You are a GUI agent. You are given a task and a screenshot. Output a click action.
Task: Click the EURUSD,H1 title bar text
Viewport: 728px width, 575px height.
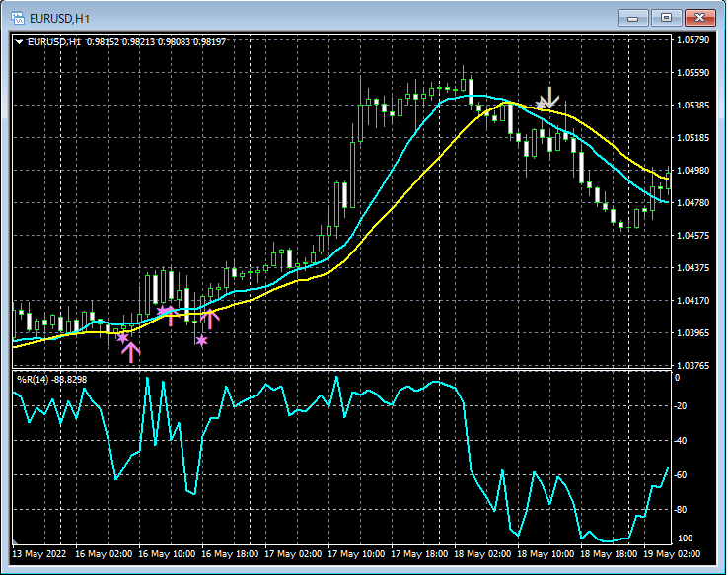click(59, 19)
